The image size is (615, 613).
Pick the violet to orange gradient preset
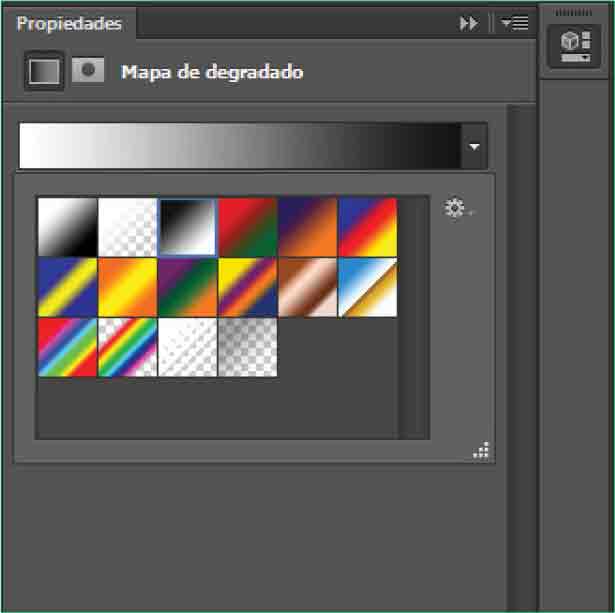307,227
